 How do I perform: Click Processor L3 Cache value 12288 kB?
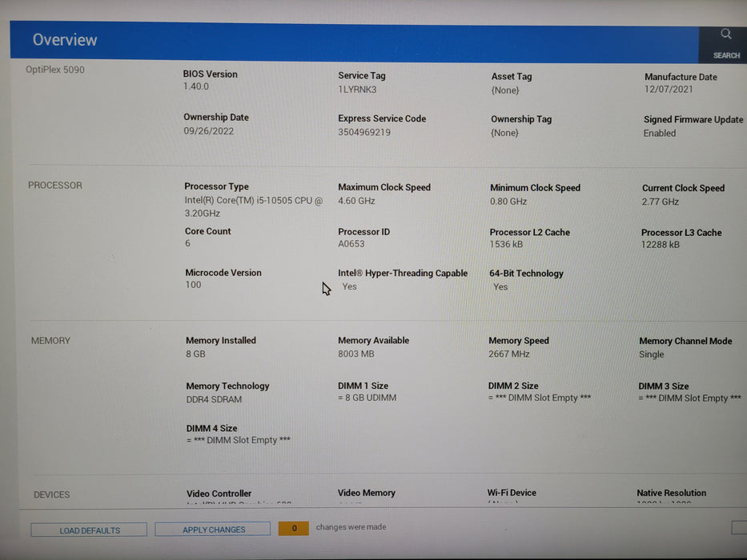point(661,245)
